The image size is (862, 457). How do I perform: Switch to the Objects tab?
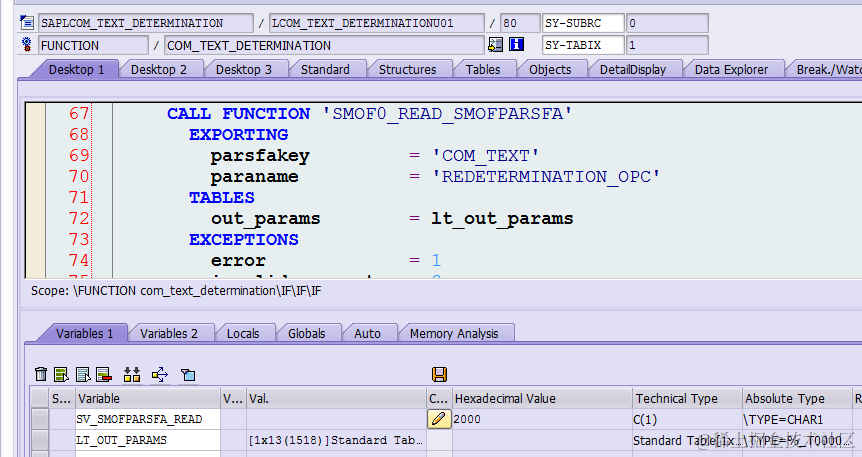click(x=550, y=69)
